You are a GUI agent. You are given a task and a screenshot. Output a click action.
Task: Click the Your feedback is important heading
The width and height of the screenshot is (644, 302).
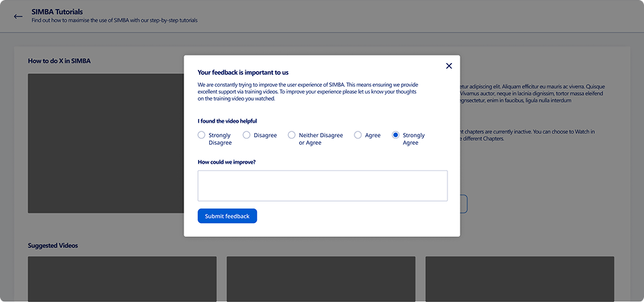(243, 73)
